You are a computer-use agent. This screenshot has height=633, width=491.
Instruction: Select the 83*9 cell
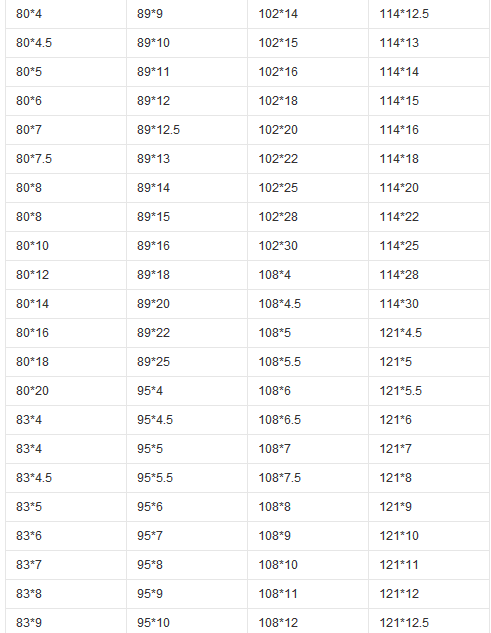click(x=66, y=621)
